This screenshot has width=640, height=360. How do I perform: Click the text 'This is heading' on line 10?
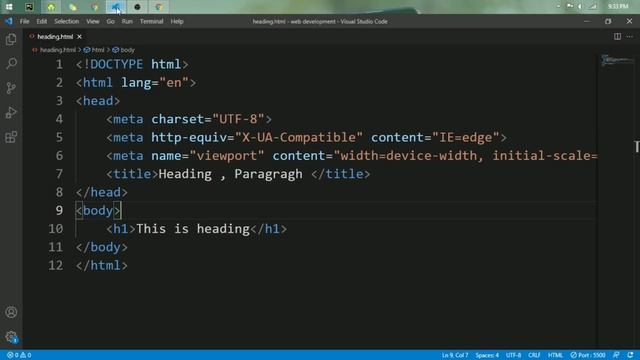point(193,229)
